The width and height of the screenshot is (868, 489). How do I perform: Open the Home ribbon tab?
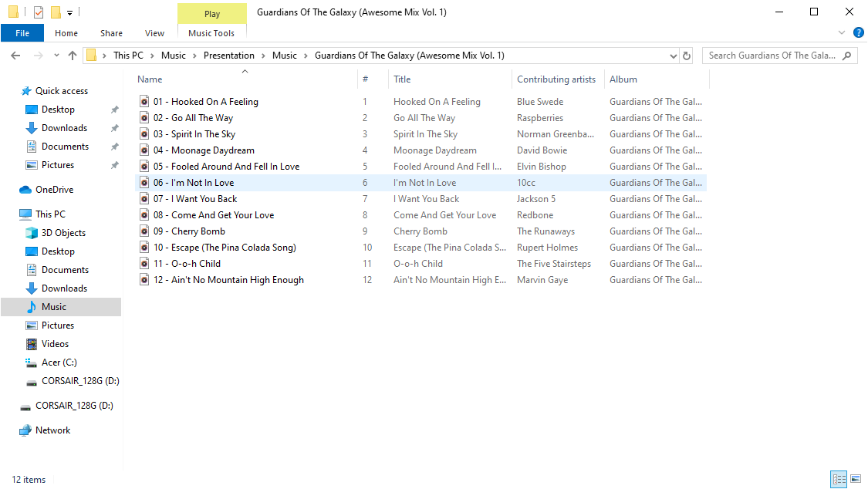66,33
